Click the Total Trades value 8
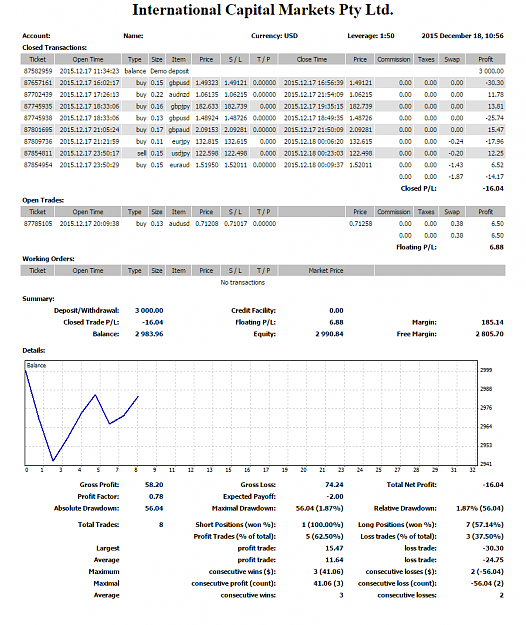 point(161,525)
